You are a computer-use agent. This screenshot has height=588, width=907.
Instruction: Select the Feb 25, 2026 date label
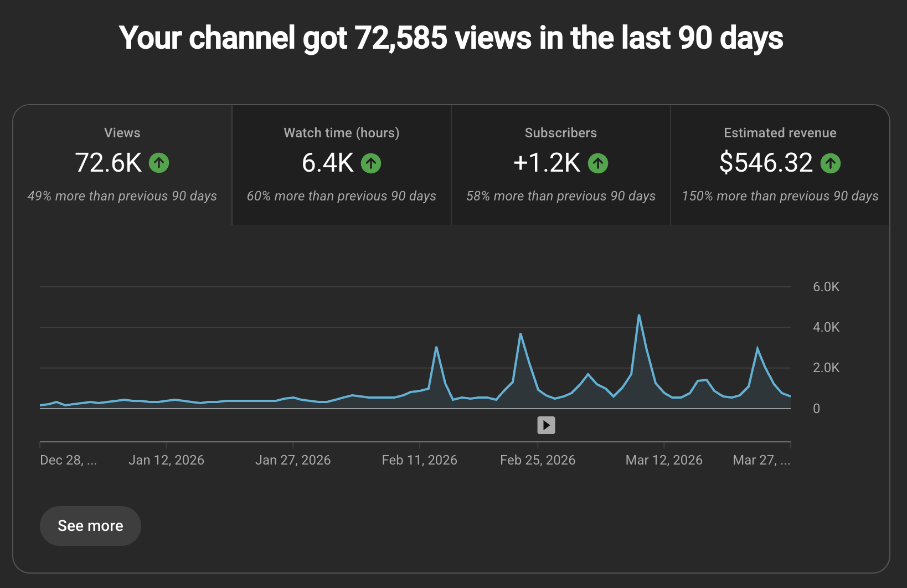pos(538,460)
